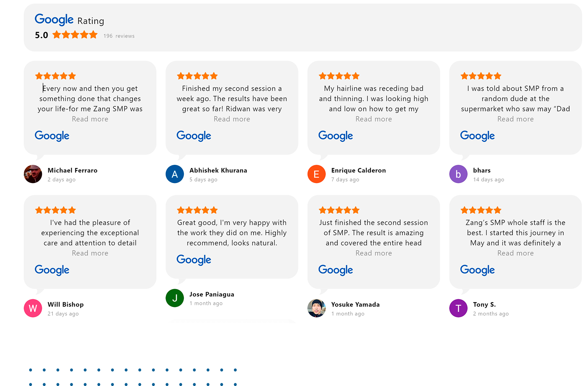The width and height of the screenshot is (588, 386).
Task: Click Yosuke Yamada's profile photo
Action: [x=317, y=308]
